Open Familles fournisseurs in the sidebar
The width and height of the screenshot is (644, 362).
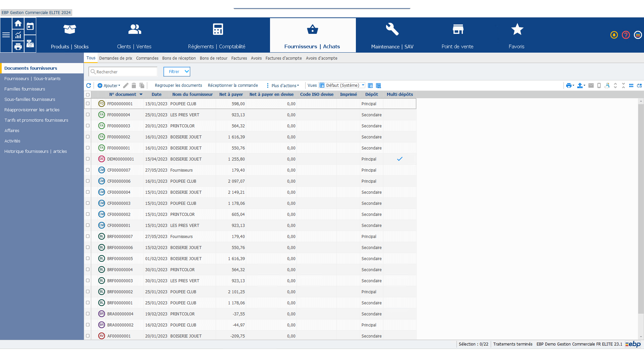pyautogui.click(x=25, y=89)
